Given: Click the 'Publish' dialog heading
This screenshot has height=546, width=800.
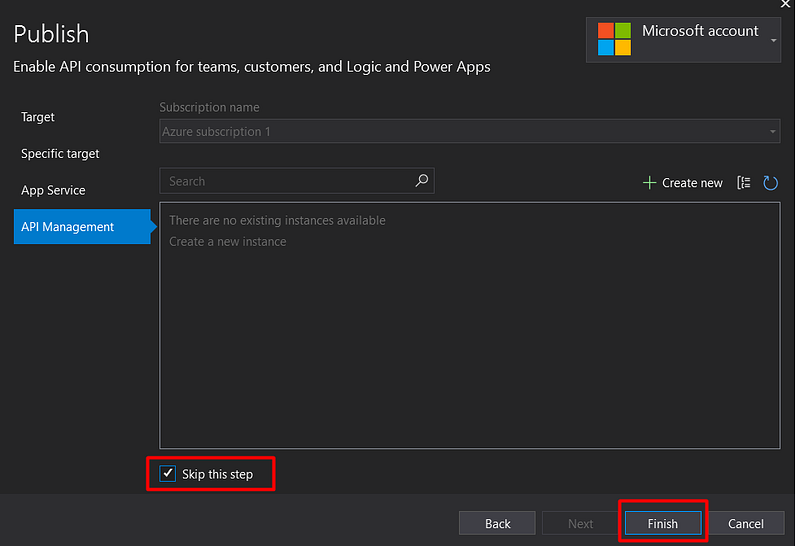Looking at the screenshot, I should tap(51, 34).
